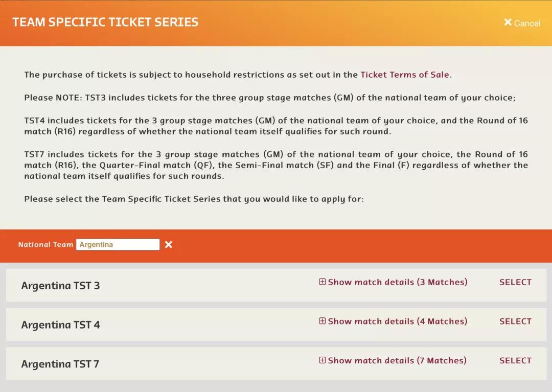Click the X icon beside Cancel
This screenshot has width=552, height=392.
pyautogui.click(x=508, y=22)
